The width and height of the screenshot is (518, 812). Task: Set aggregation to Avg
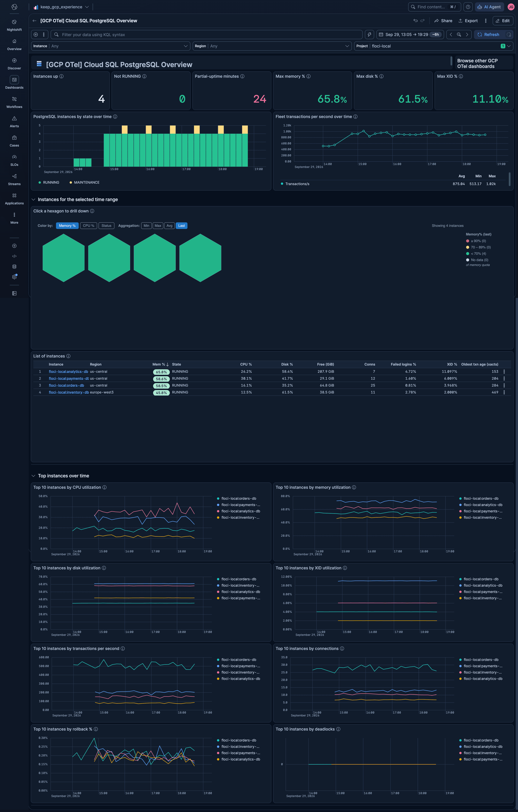pyautogui.click(x=169, y=226)
